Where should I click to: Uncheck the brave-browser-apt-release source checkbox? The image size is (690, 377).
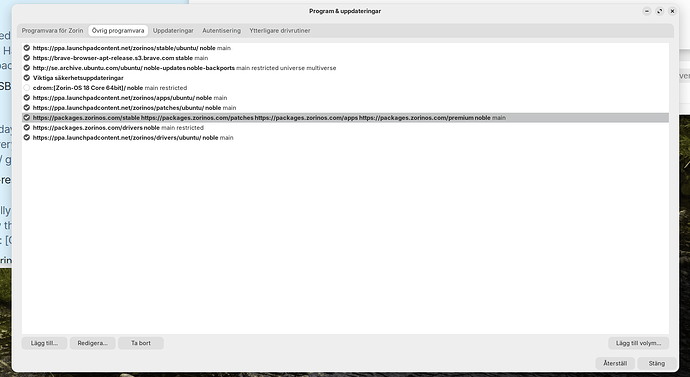tap(27, 58)
